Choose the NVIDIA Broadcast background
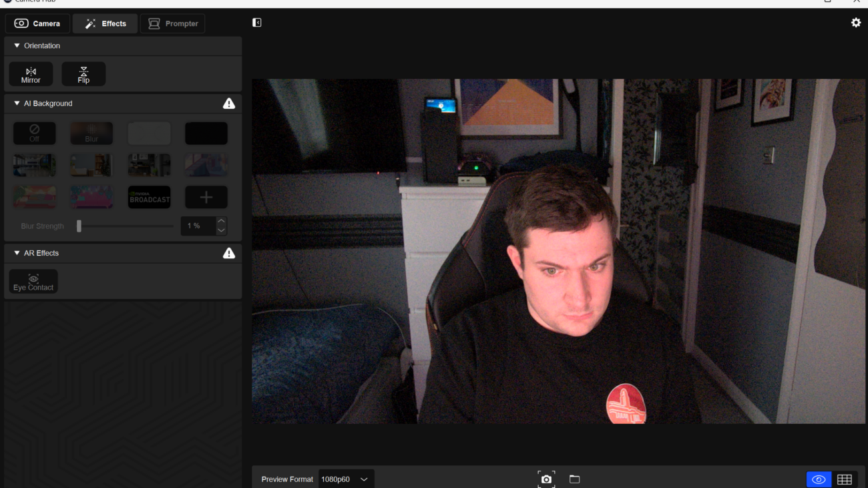 pyautogui.click(x=149, y=197)
